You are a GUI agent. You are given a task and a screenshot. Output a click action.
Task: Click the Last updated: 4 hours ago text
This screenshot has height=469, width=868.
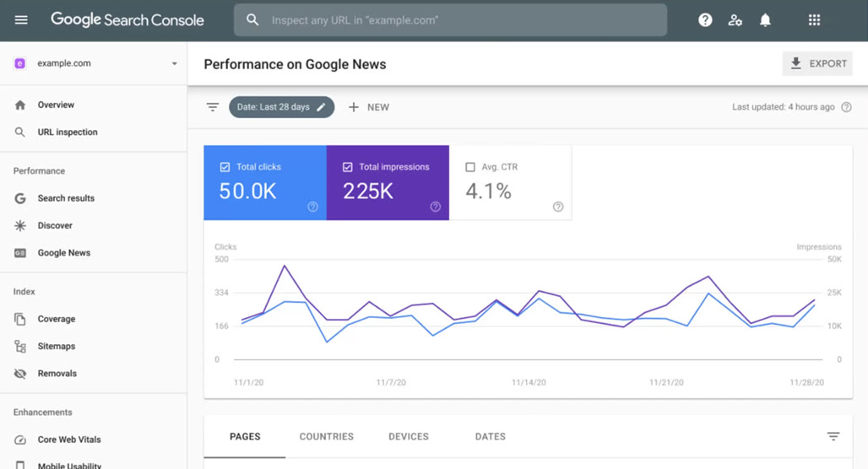tap(784, 107)
